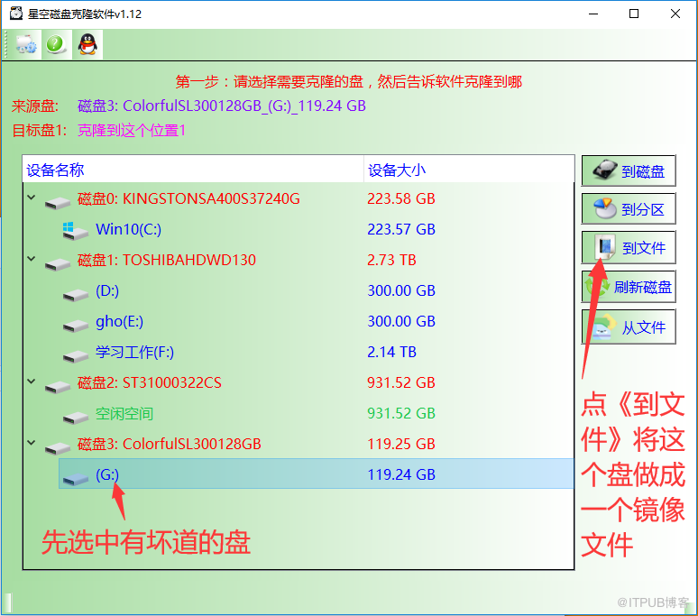Screen dimensions: 698x616
Task: Close the 星空磁盘克隆软件 window
Action: 675,14
